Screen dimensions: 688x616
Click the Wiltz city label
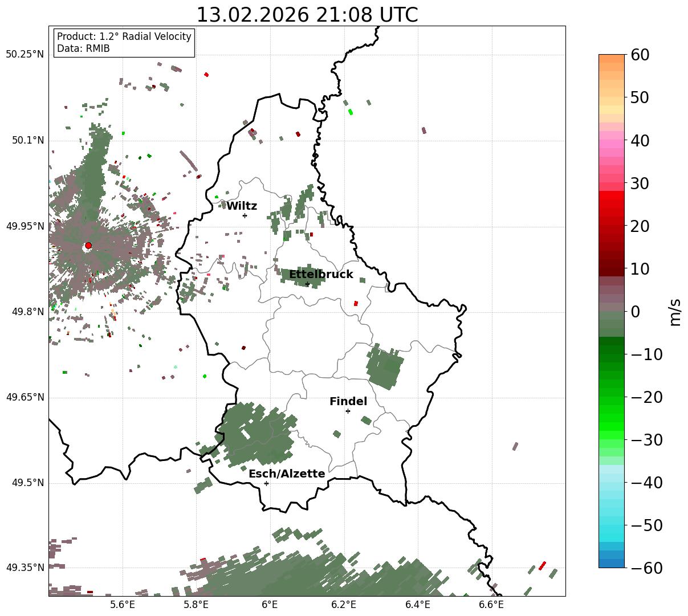tap(242, 206)
